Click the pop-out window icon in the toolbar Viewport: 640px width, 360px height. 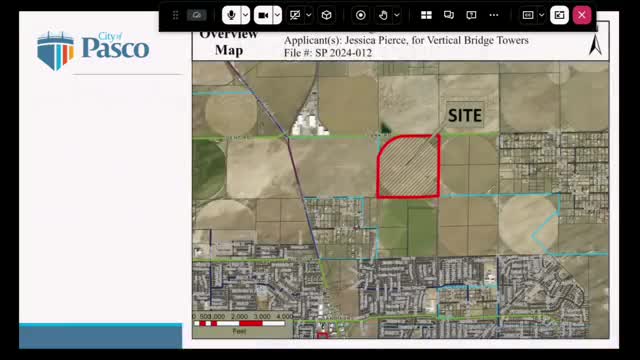559,15
